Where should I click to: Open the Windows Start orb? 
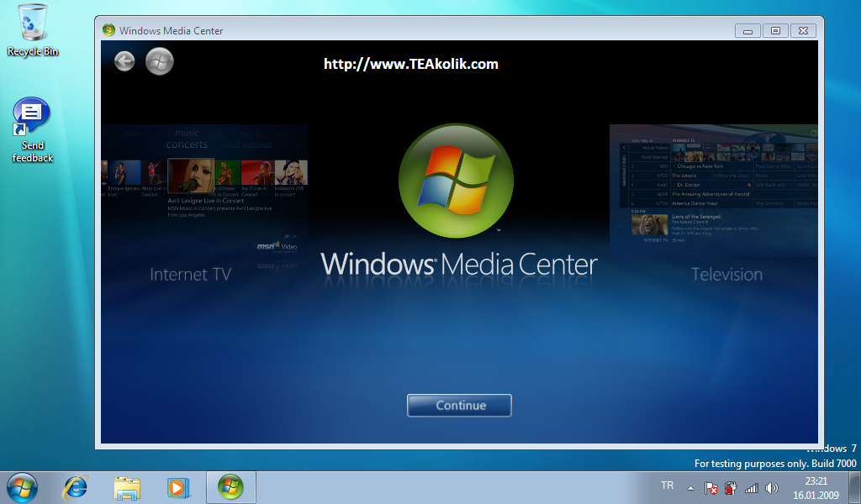pyautogui.click(x=22, y=487)
